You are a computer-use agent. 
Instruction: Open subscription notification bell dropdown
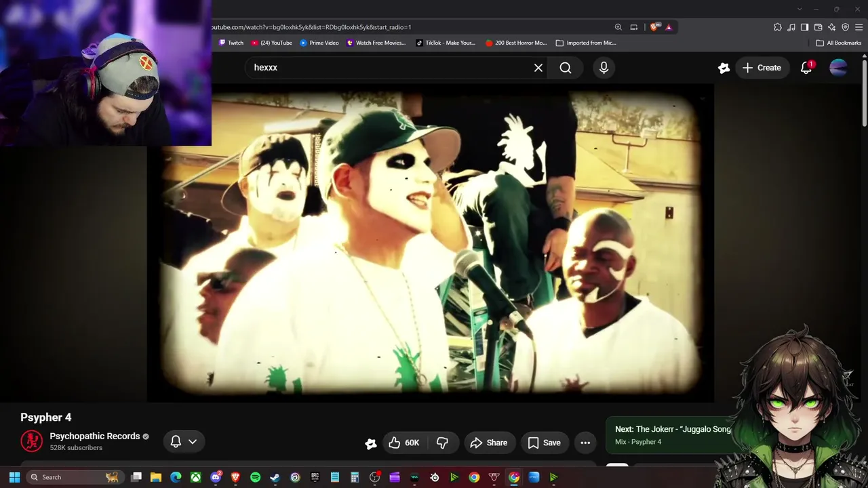click(184, 442)
